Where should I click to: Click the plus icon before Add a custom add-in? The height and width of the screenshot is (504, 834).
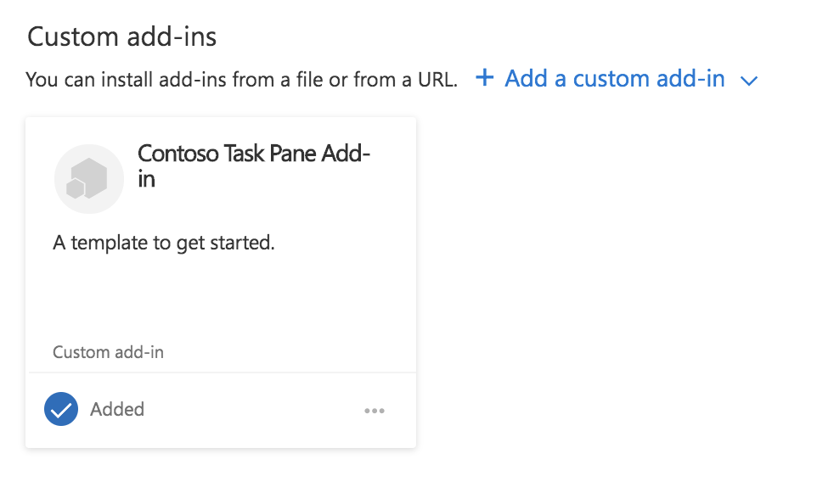483,78
